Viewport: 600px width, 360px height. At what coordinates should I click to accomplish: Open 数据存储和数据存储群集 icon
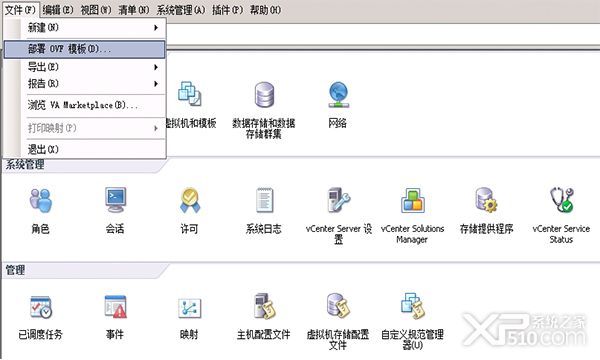click(264, 94)
